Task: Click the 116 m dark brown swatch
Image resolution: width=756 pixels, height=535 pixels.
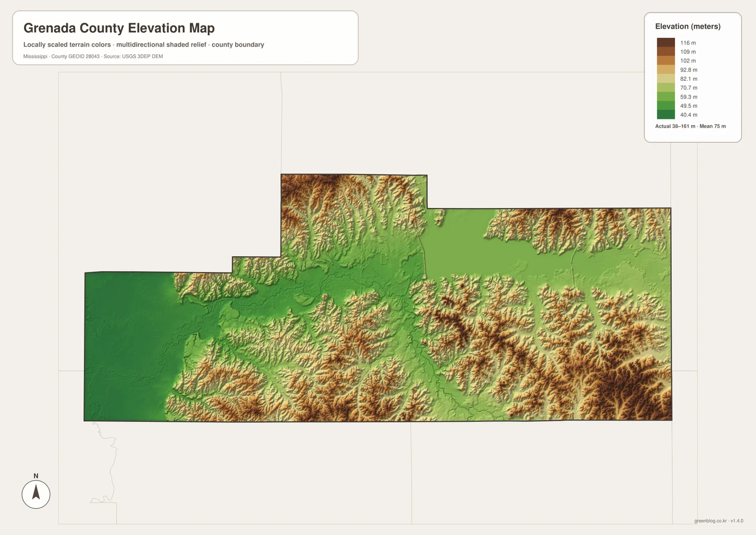Action: point(666,42)
